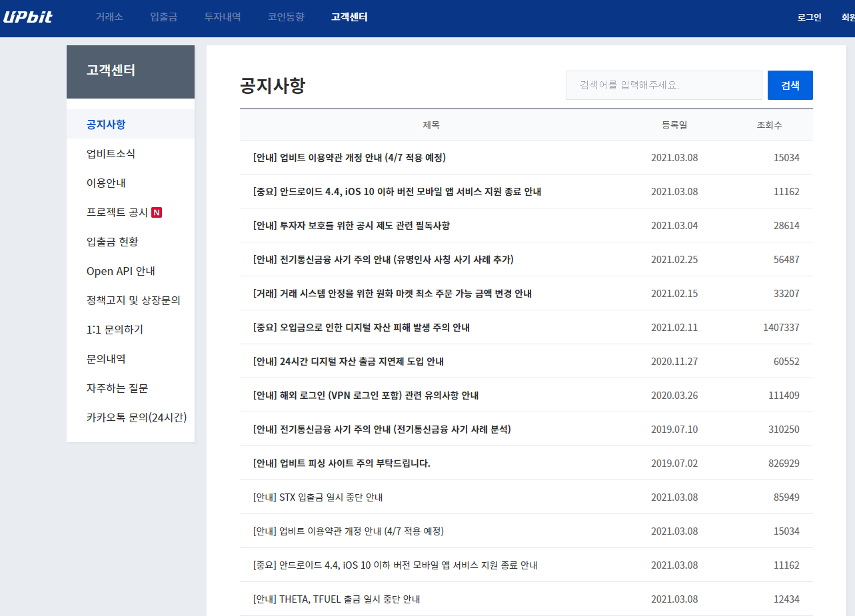Screen dimensions: 855x616
Task: Open the THETA, TFUEL 출금 일시 중단 notice
Action: [337, 599]
